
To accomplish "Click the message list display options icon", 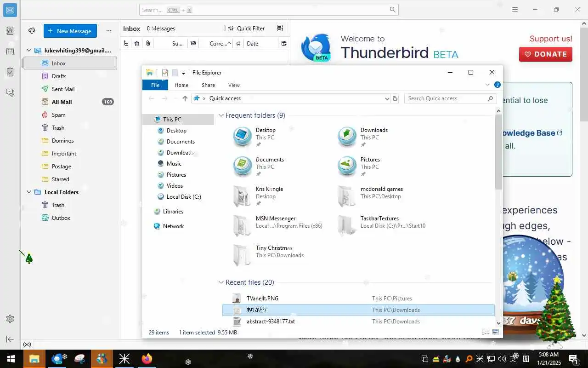I will click(x=280, y=28).
